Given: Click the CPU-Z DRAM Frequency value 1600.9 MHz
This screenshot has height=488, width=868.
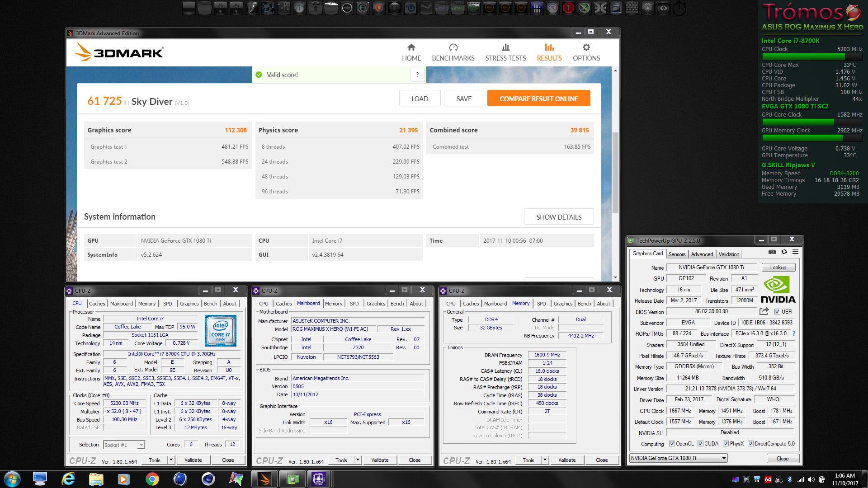Looking at the screenshot, I should click(x=547, y=355).
